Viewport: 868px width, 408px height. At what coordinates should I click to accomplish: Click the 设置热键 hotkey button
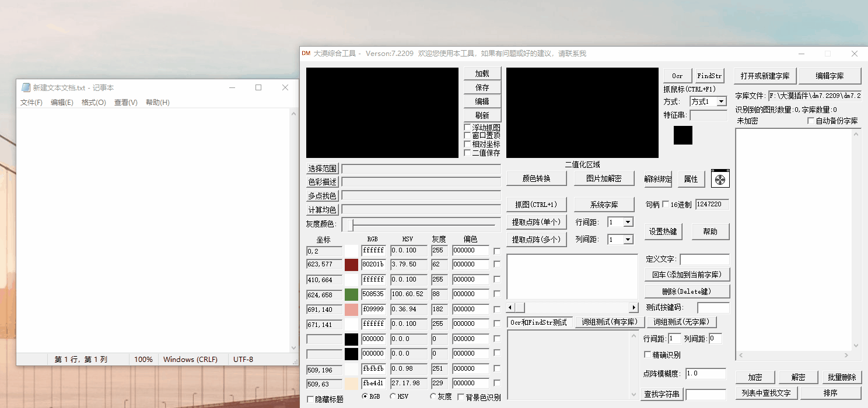coord(663,231)
